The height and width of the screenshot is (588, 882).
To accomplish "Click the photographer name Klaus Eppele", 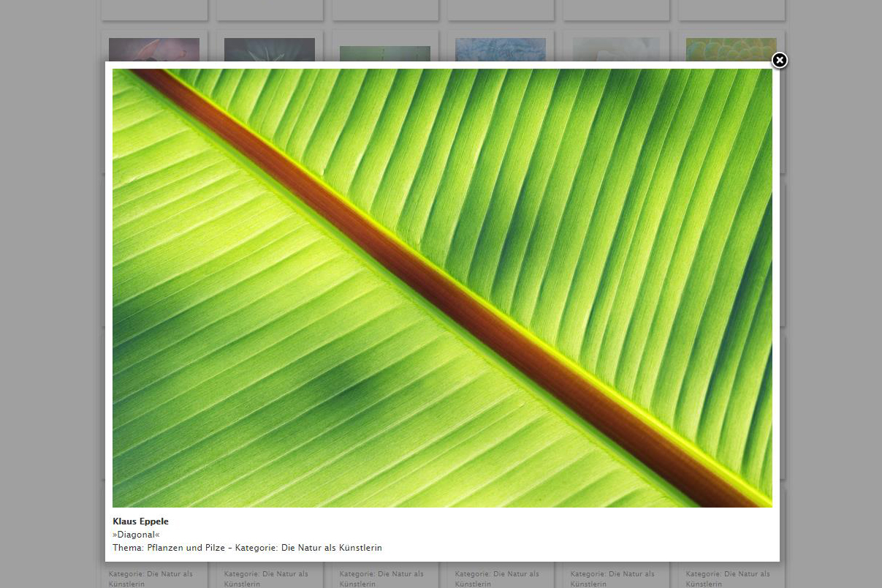I will [140, 522].
